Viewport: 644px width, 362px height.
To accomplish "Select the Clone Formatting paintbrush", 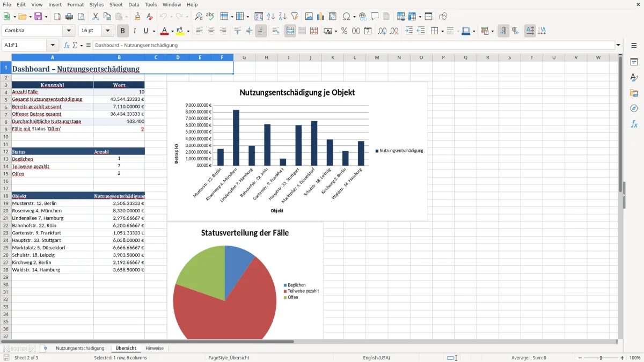I will coord(137,17).
